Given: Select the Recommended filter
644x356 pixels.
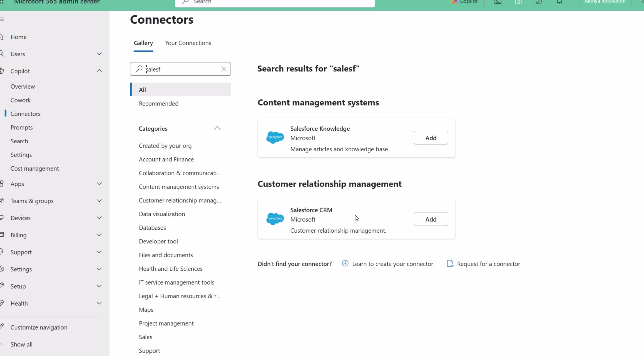Looking at the screenshot, I should [159, 103].
